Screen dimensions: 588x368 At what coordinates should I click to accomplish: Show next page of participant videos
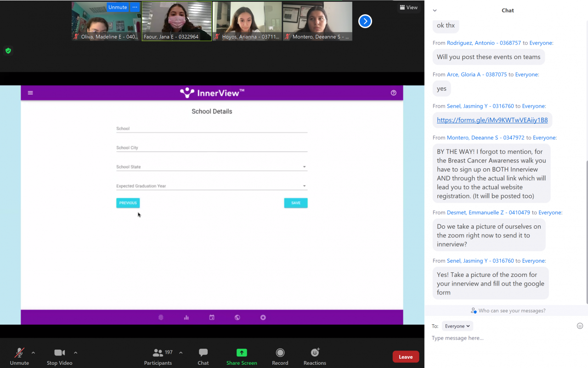coord(365,21)
